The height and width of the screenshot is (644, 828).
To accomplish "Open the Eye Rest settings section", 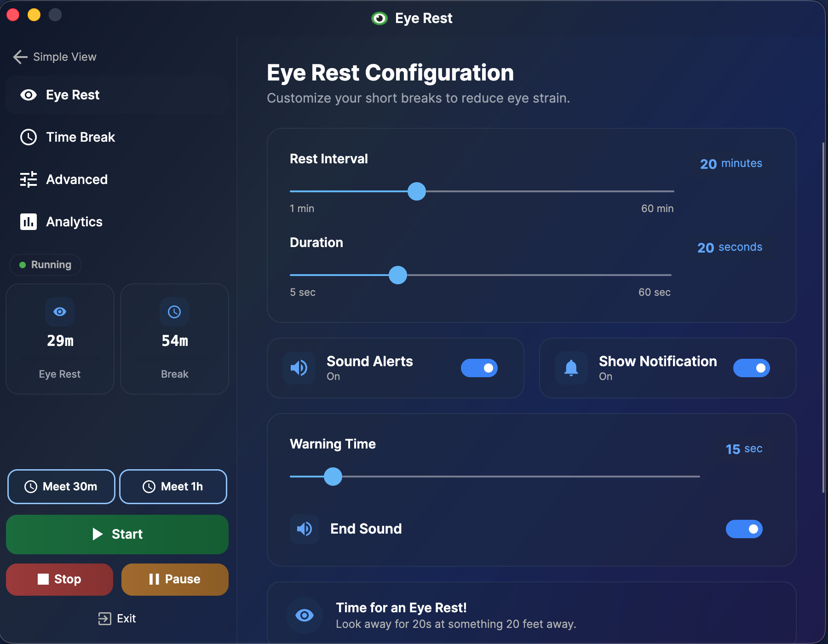I will click(x=117, y=95).
